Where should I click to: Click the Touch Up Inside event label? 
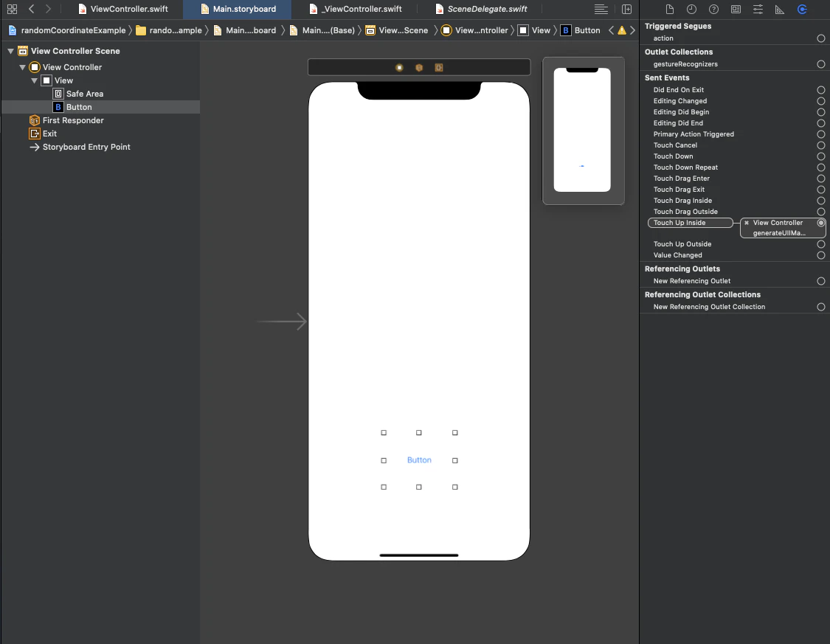pos(679,223)
